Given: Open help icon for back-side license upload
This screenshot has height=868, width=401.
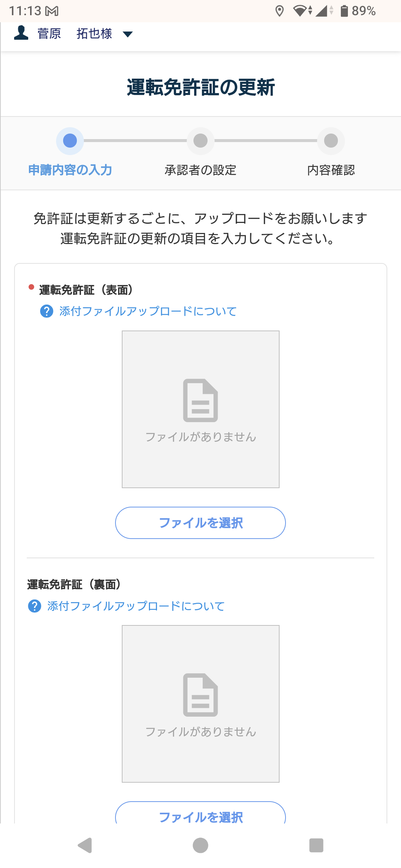Looking at the screenshot, I should tap(35, 606).
